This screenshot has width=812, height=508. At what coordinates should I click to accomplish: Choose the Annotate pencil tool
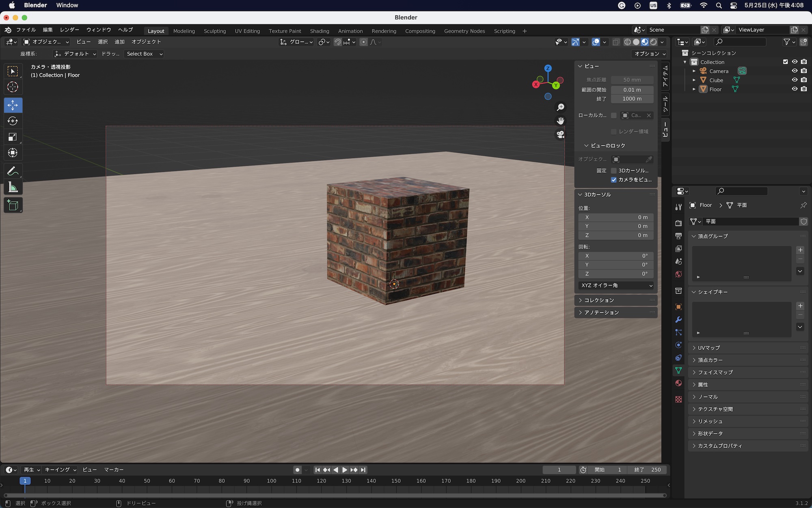[x=13, y=171]
